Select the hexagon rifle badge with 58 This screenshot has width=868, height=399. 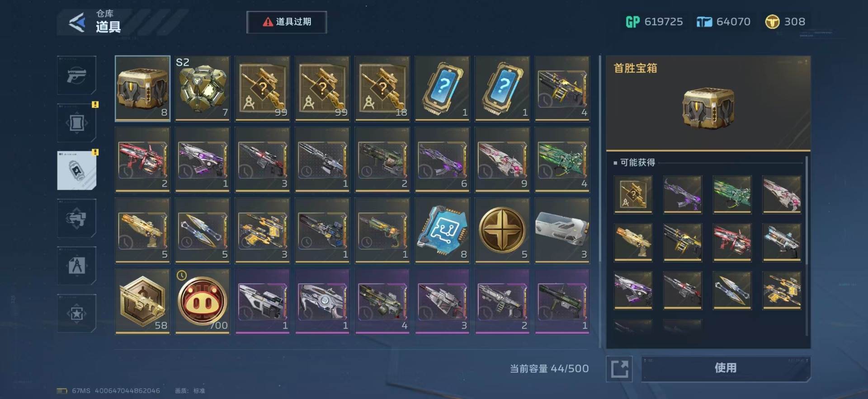[x=142, y=301]
